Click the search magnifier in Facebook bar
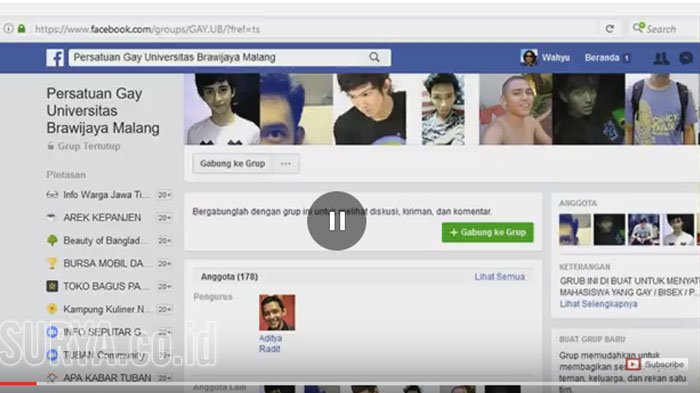 374,57
